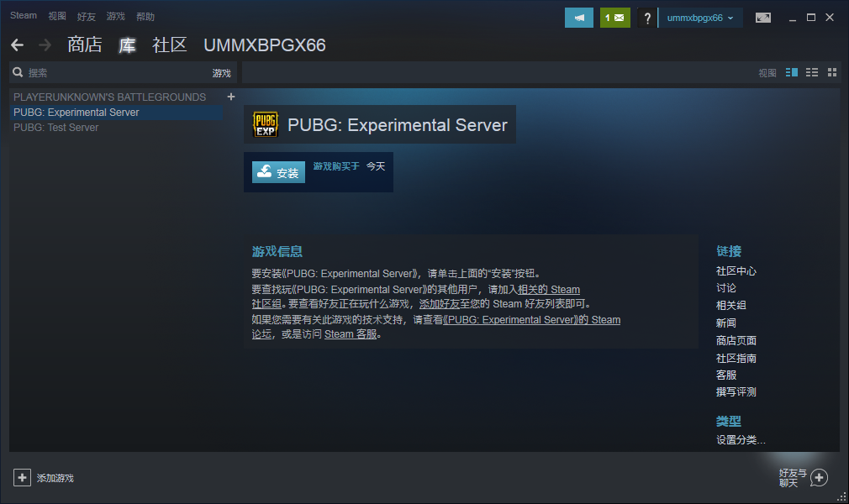849x504 pixels.
Task: Open the 游戏 menu in menu bar
Action: tap(115, 17)
